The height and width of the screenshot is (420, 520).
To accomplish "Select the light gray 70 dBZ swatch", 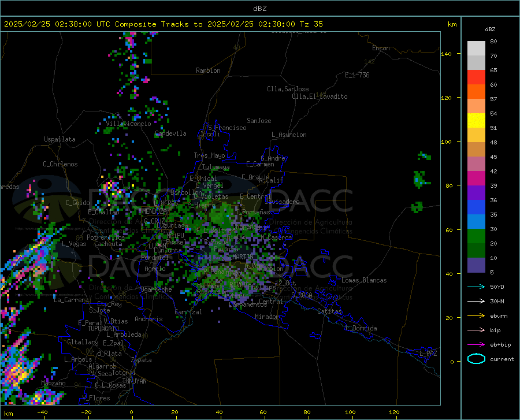I will [x=476, y=49].
